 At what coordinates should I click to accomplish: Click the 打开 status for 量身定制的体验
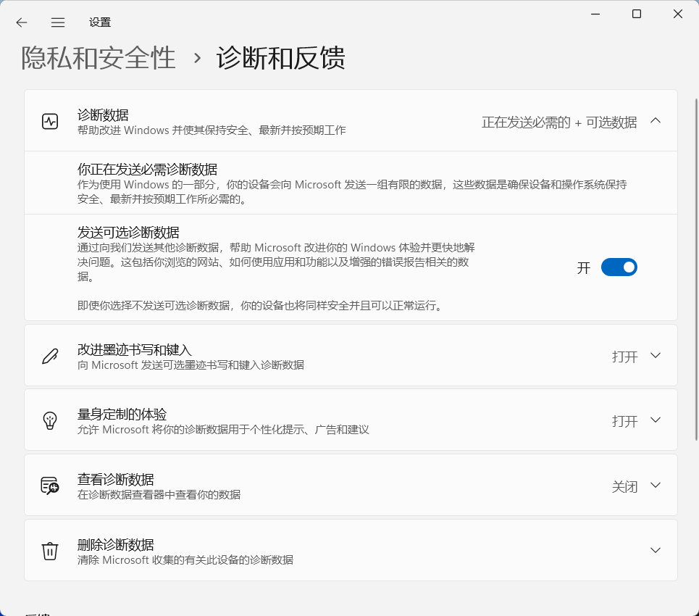624,421
